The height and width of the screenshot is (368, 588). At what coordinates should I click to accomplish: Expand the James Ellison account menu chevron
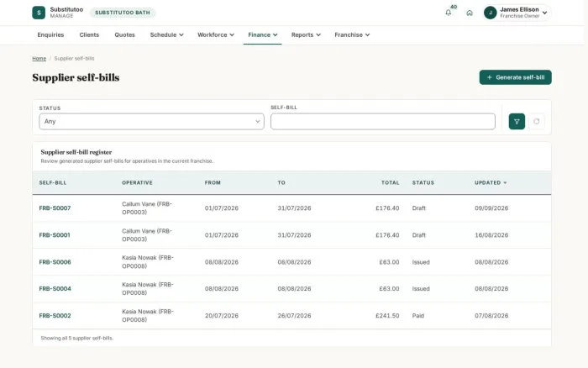click(544, 13)
